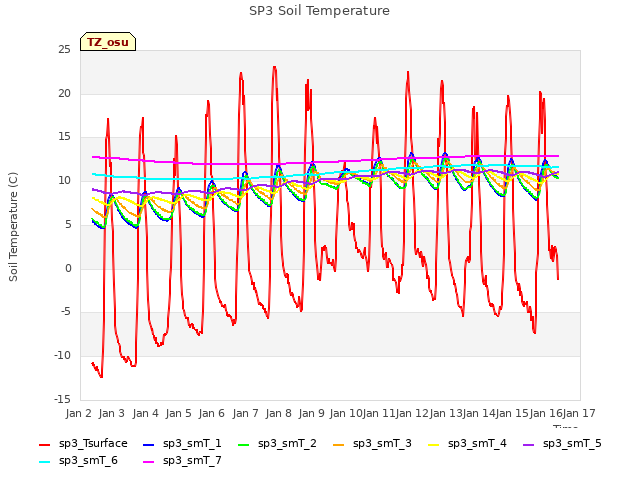Click the -15 y-axis tick label
The height and width of the screenshot is (480, 640).
(62, 399)
